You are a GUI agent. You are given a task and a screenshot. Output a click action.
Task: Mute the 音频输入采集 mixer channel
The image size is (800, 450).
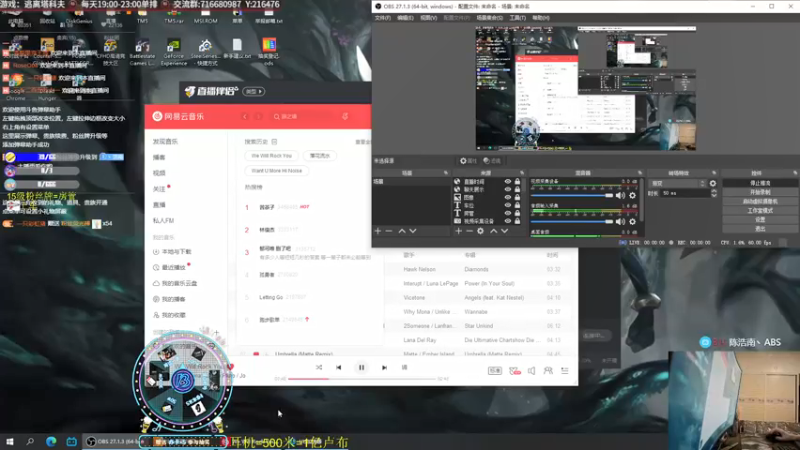(x=620, y=221)
